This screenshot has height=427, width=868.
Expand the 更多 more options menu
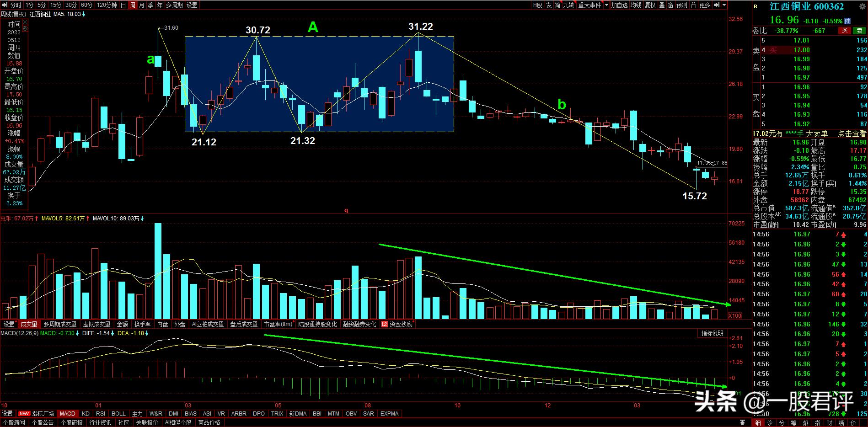705,5
